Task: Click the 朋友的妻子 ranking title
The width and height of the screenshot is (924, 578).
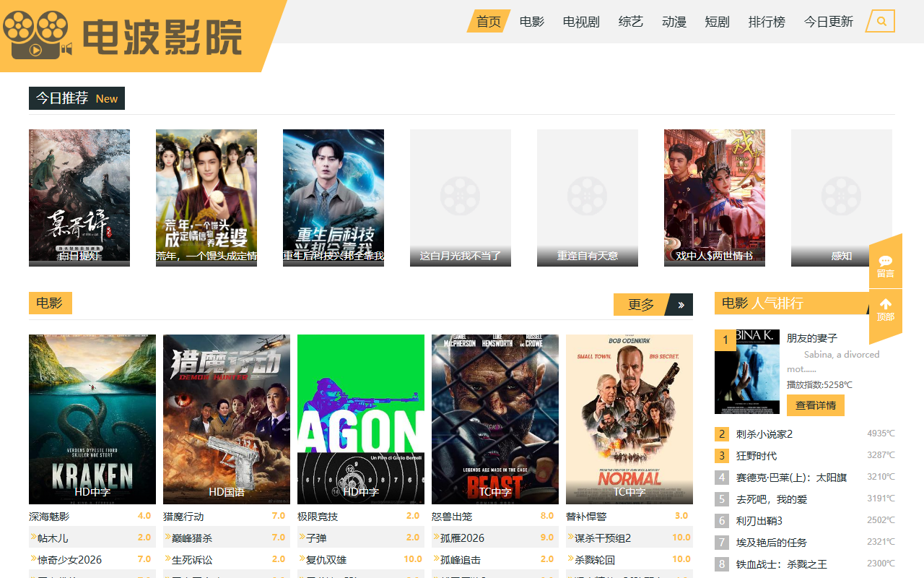Action: pyautogui.click(x=812, y=338)
